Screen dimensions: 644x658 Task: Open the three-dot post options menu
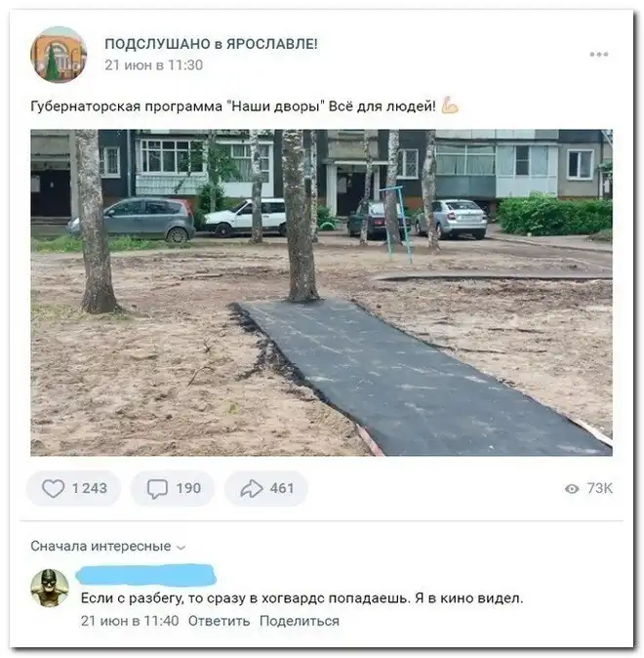599,54
